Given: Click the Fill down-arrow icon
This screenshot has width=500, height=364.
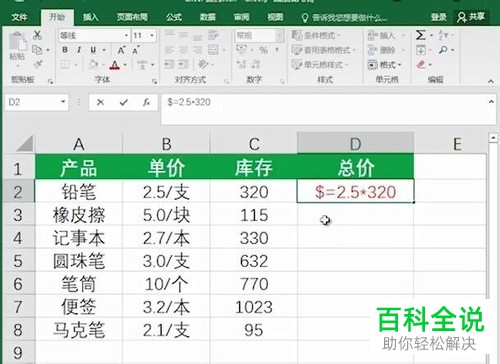Looking at the screenshot, I should click(420, 50).
